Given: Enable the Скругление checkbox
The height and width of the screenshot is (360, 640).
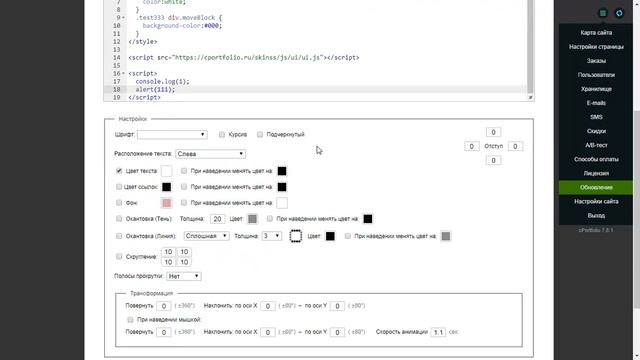Looking at the screenshot, I should (119, 256).
